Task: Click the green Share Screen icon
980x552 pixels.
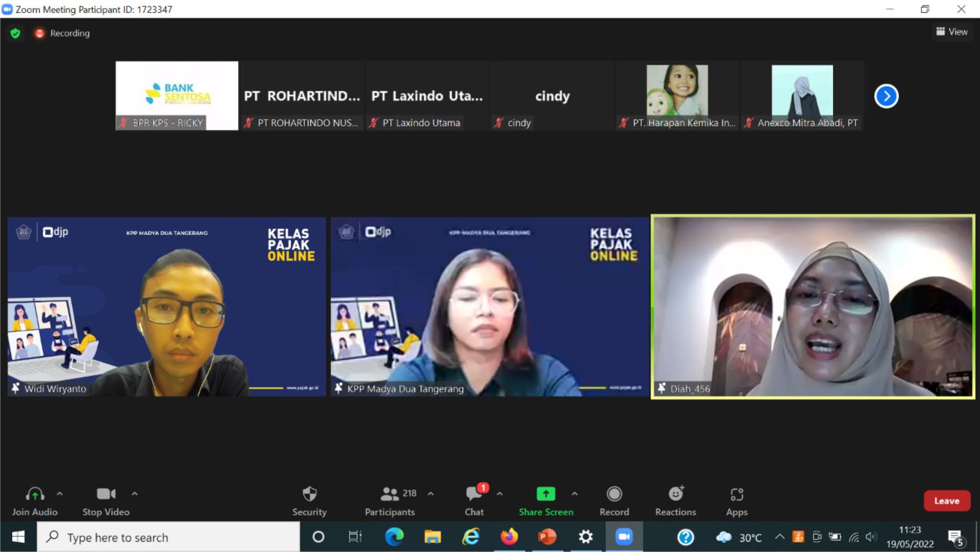Action: pos(546,493)
